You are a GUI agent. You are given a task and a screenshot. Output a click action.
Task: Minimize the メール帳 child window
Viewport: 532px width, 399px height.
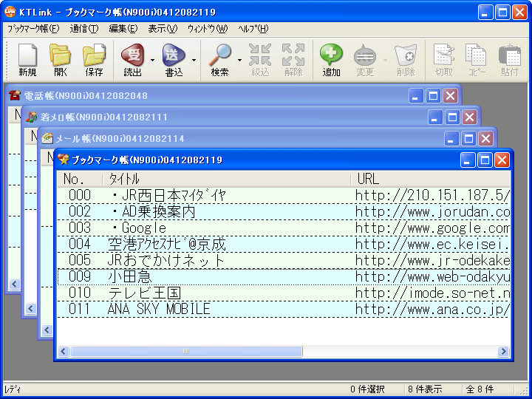(451, 138)
